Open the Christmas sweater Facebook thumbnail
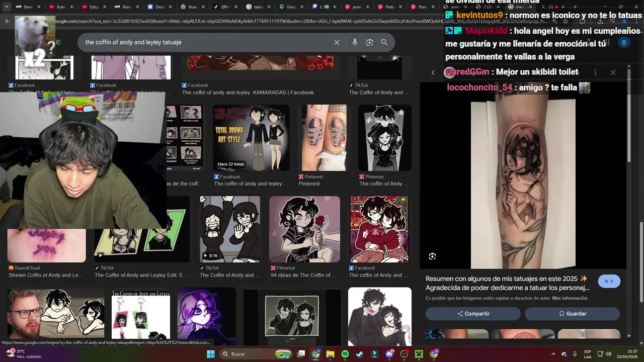The height and width of the screenshot is (362, 644). click(379, 229)
